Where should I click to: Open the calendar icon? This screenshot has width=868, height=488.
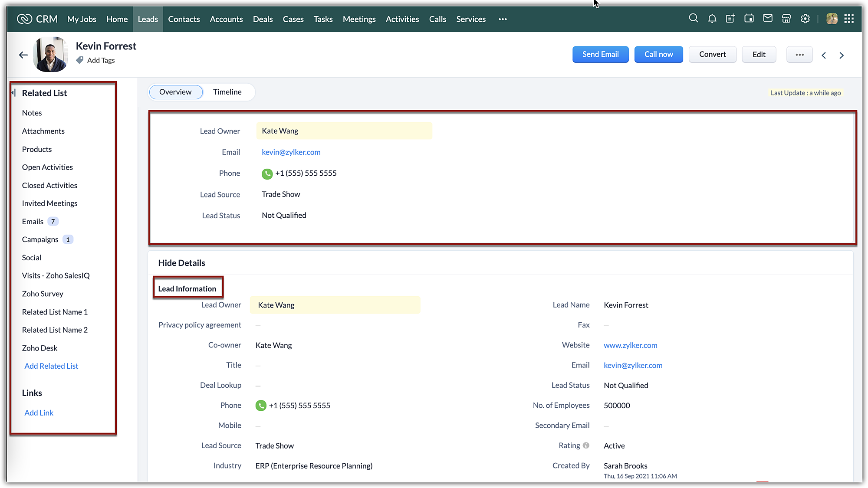[749, 19]
